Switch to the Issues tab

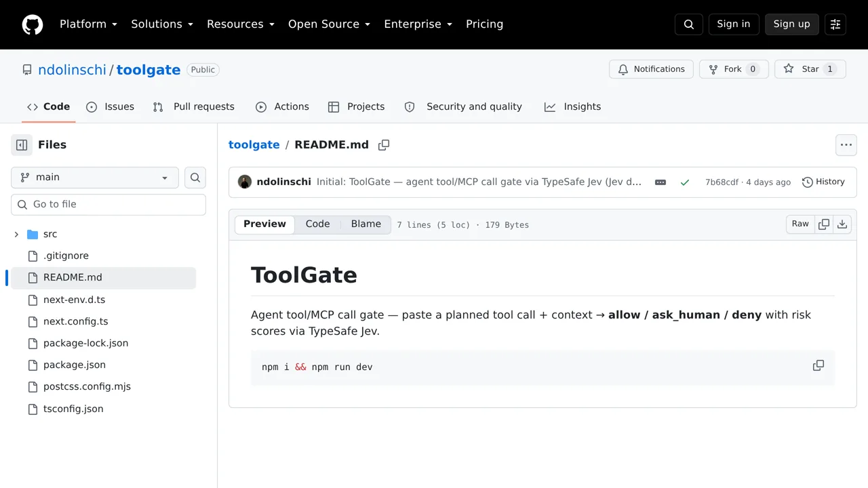pos(110,107)
